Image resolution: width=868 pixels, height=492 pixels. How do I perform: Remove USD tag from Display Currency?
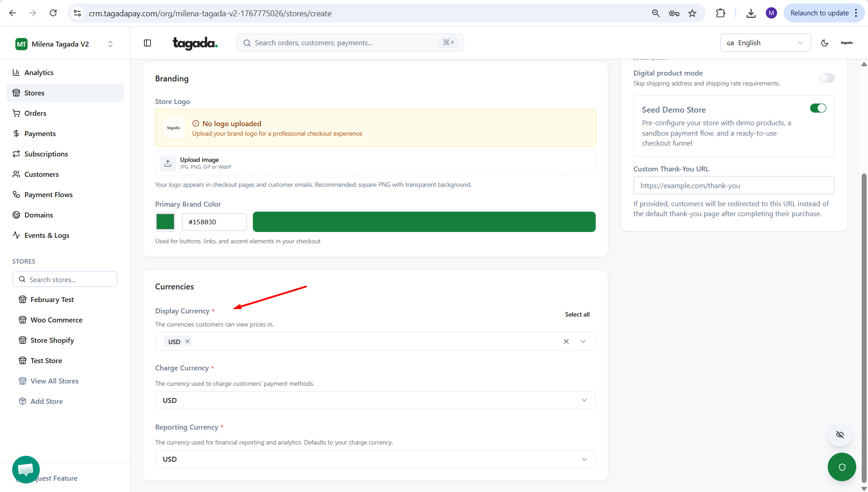pos(188,341)
